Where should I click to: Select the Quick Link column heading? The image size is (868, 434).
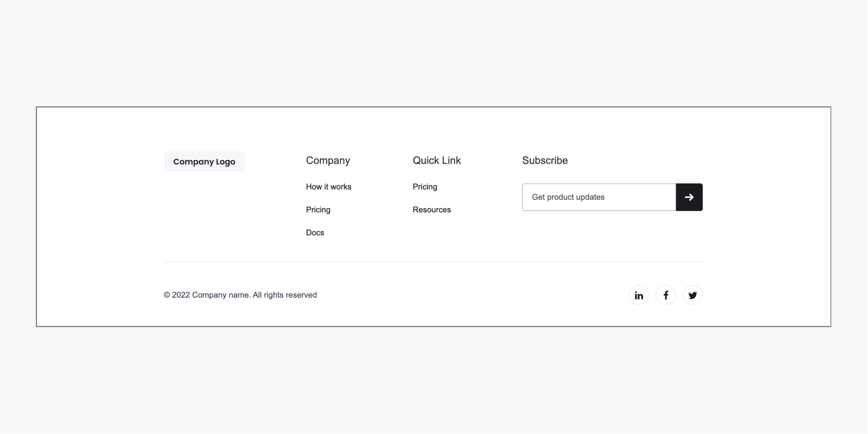437,161
